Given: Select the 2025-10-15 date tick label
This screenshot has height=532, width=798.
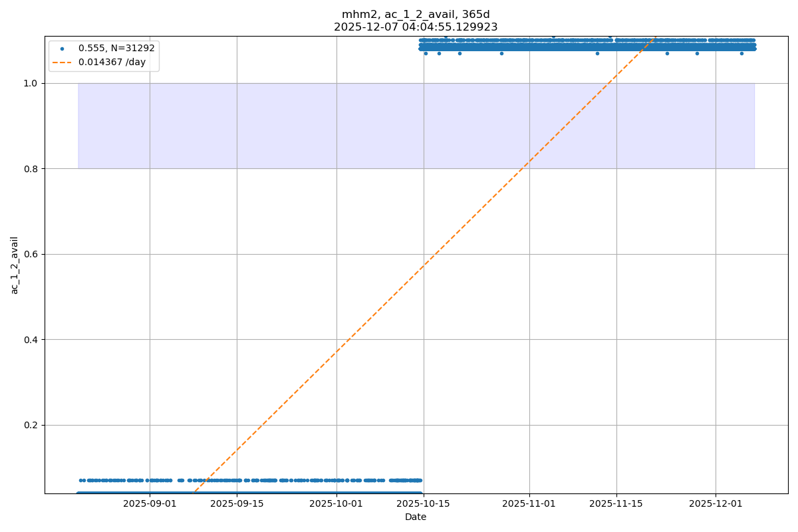Looking at the screenshot, I should pos(424,504).
